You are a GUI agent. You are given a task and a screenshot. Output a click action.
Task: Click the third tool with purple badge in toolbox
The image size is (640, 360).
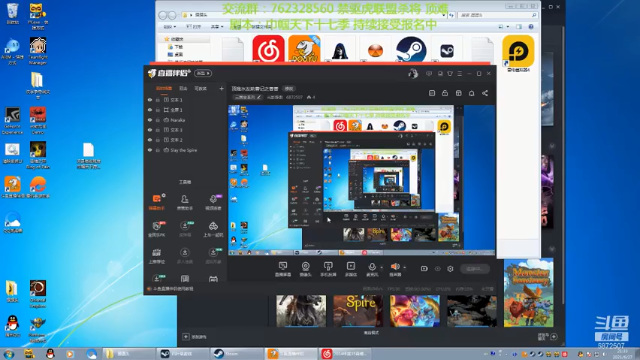pyautogui.click(x=213, y=202)
